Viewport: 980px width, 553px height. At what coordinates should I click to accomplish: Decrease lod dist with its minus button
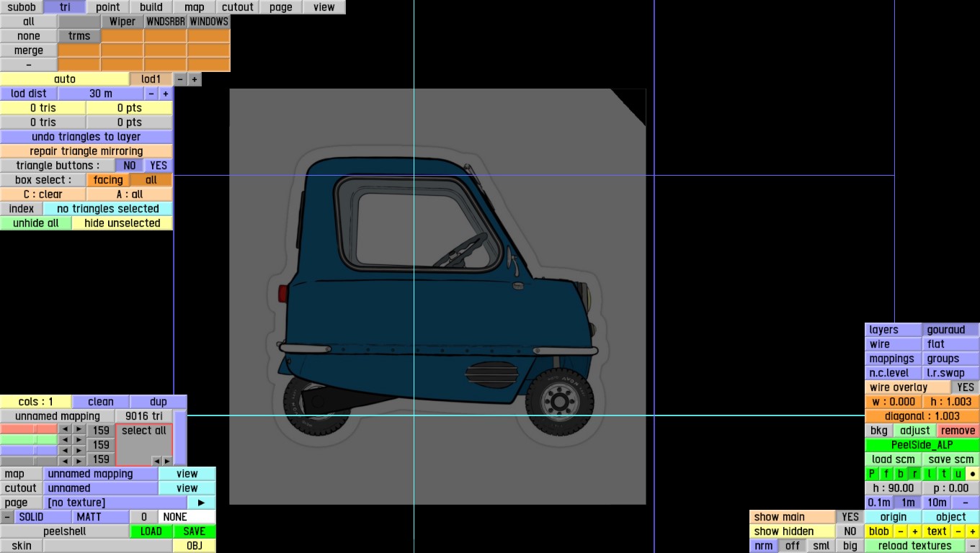151,94
